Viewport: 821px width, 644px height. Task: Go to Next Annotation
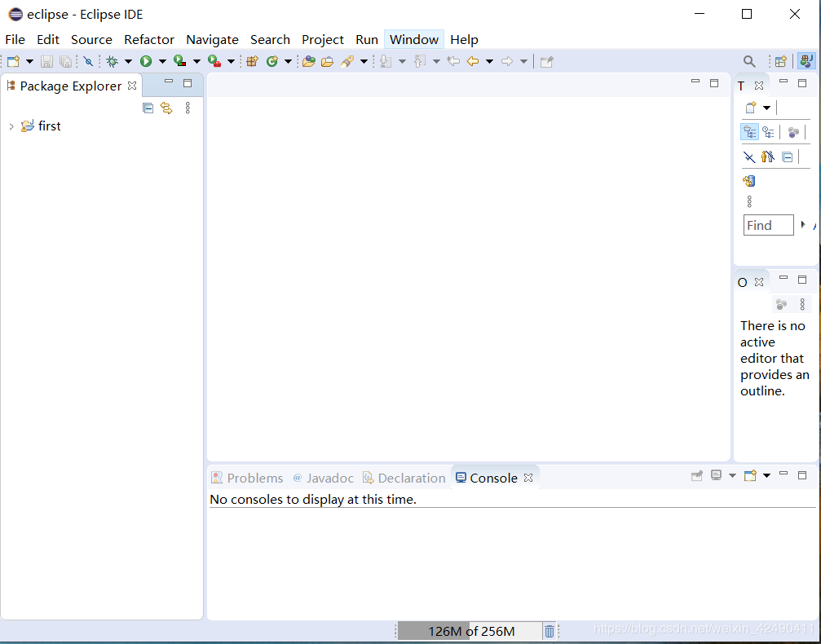386,61
